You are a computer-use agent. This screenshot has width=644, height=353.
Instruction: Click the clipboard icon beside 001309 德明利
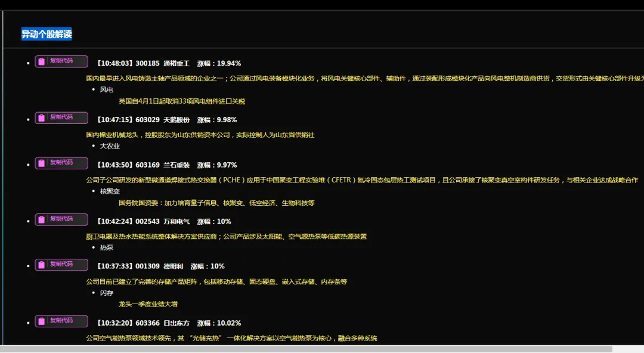pos(42,265)
